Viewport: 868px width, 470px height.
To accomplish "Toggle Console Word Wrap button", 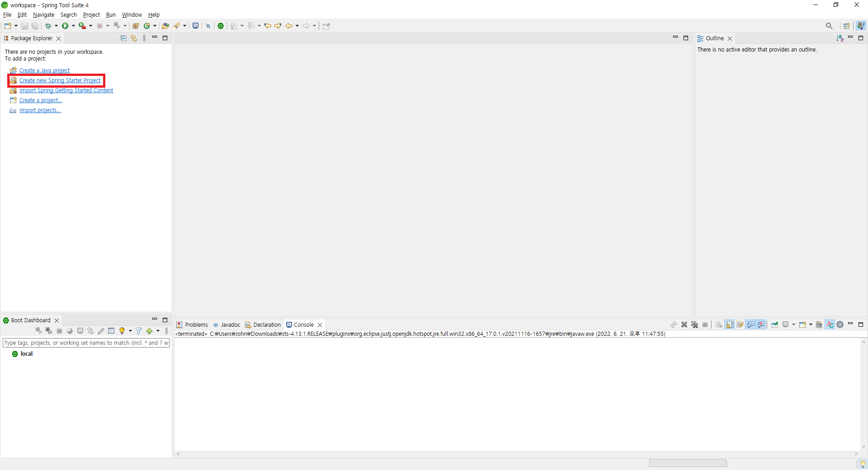I will (x=740, y=324).
